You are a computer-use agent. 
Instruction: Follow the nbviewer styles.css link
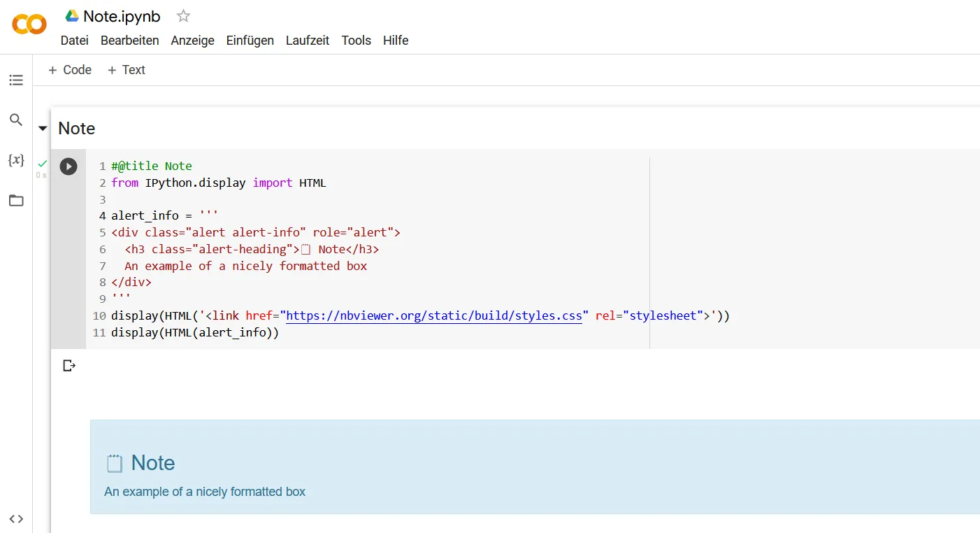point(434,315)
